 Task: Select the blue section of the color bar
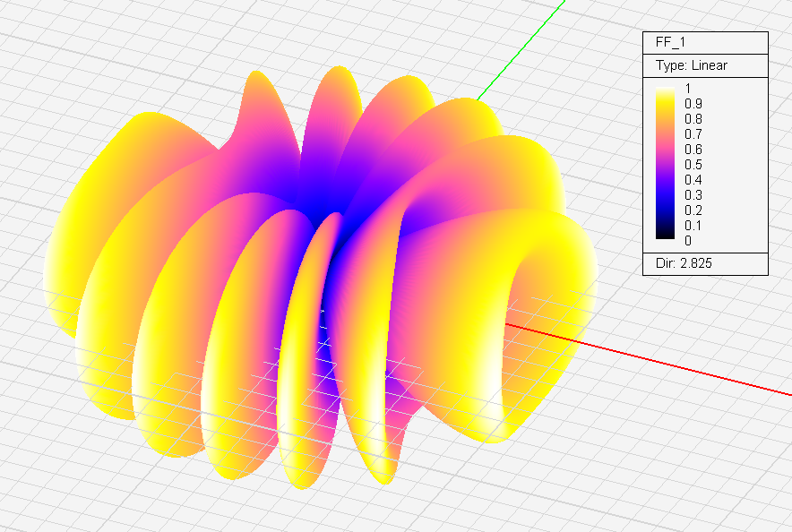click(667, 193)
